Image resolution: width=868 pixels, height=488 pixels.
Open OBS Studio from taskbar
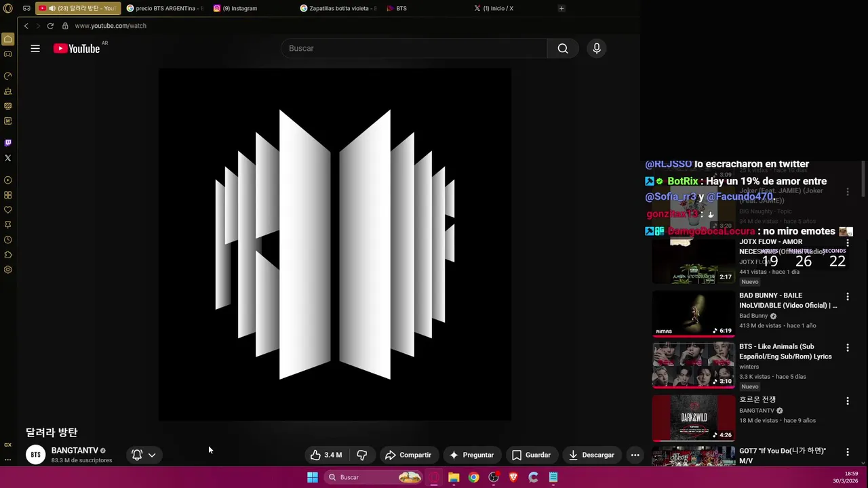pyautogui.click(x=494, y=477)
